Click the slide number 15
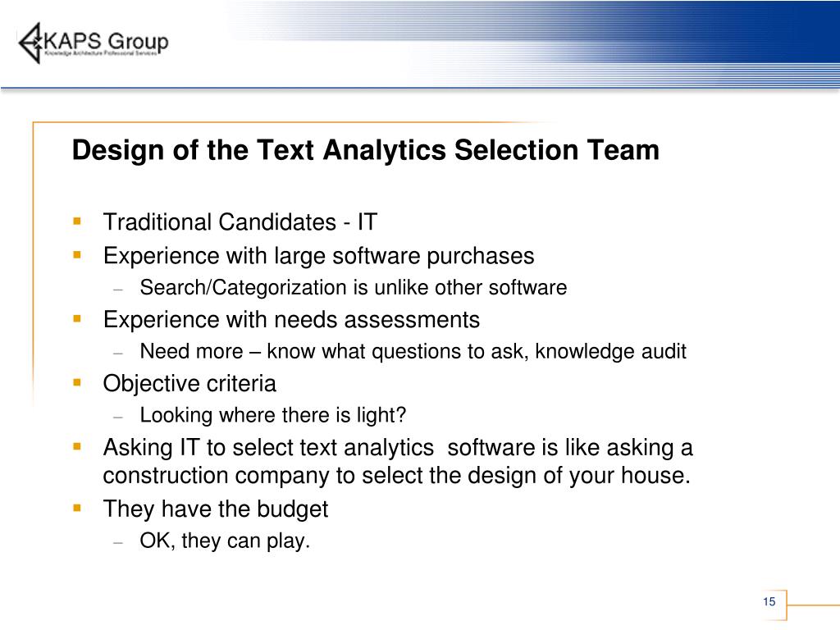Screen dimensions: 840x630 coord(769,601)
